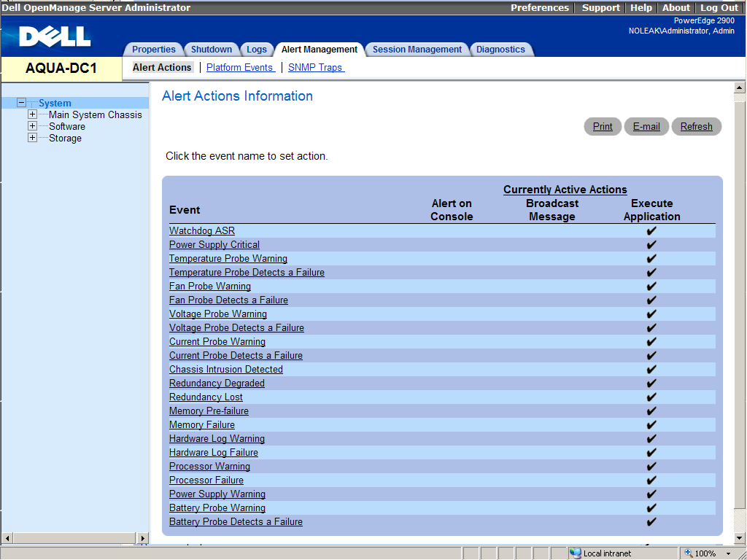Expand the Storage tree node
Screen dimensions: 747x560
(x=32, y=139)
